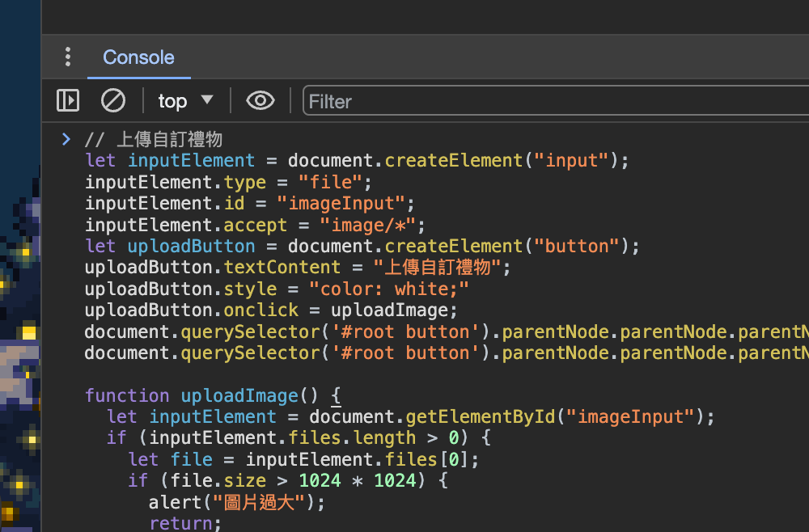Click the line creating the "input" element
The image size is (809, 532).
pos(357,161)
